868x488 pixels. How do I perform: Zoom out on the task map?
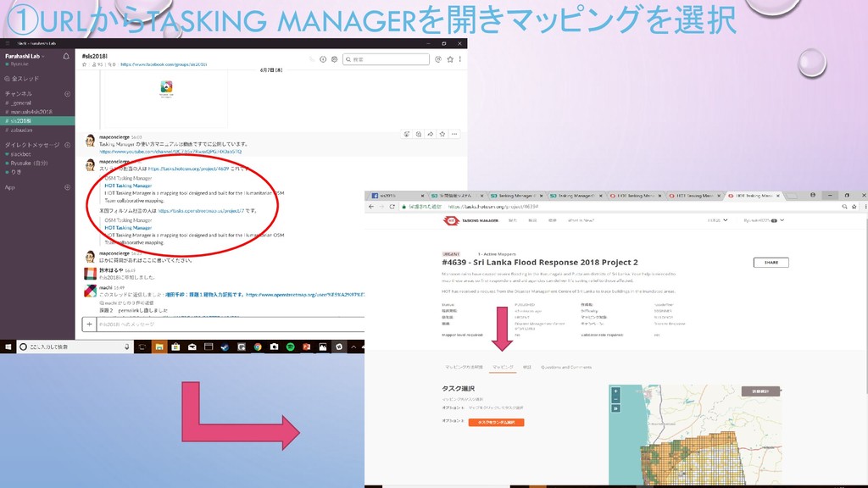[615, 399]
